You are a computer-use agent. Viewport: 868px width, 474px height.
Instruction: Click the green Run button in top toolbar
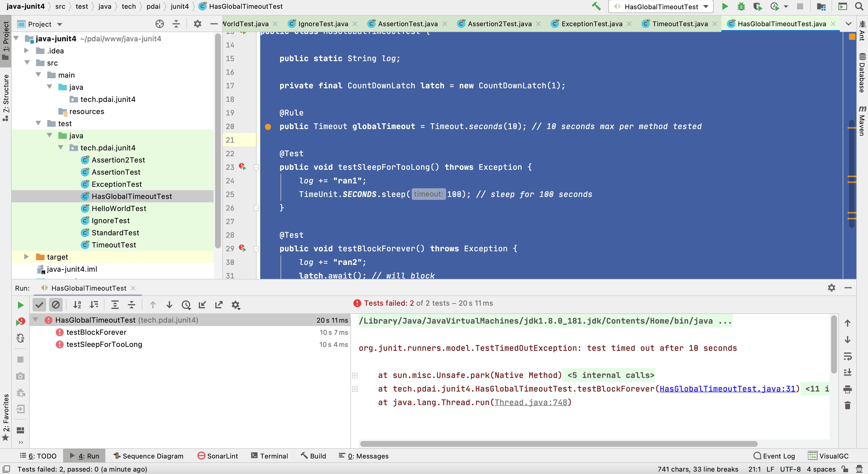pyautogui.click(x=725, y=6)
